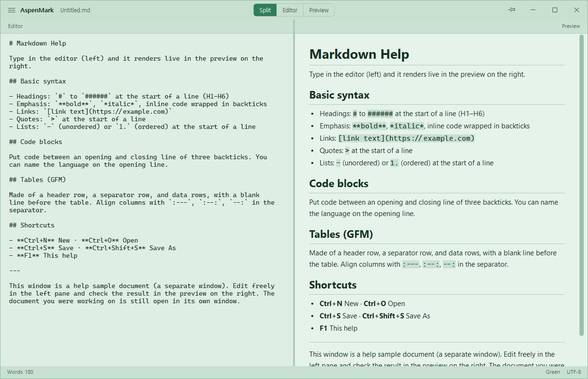The height and width of the screenshot is (379, 588).
Task: Click the '## Tables (GFM)' editor line
Action: (x=37, y=180)
